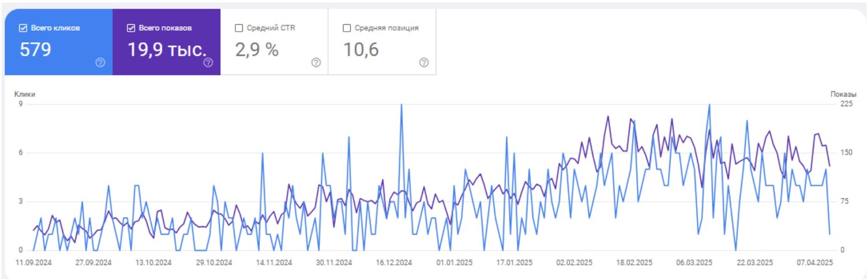Click the 07.04.2025 date on the axis
Viewport: 868px width, 279px height.
point(815,262)
